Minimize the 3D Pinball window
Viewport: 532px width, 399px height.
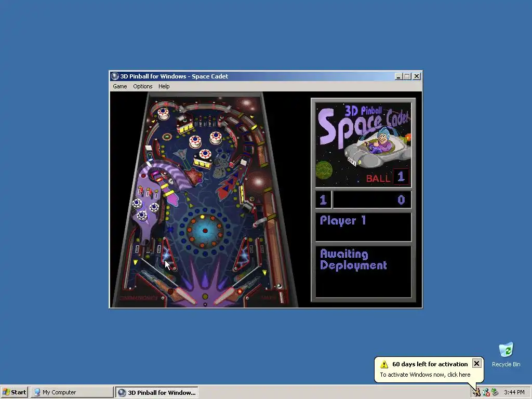398,76
